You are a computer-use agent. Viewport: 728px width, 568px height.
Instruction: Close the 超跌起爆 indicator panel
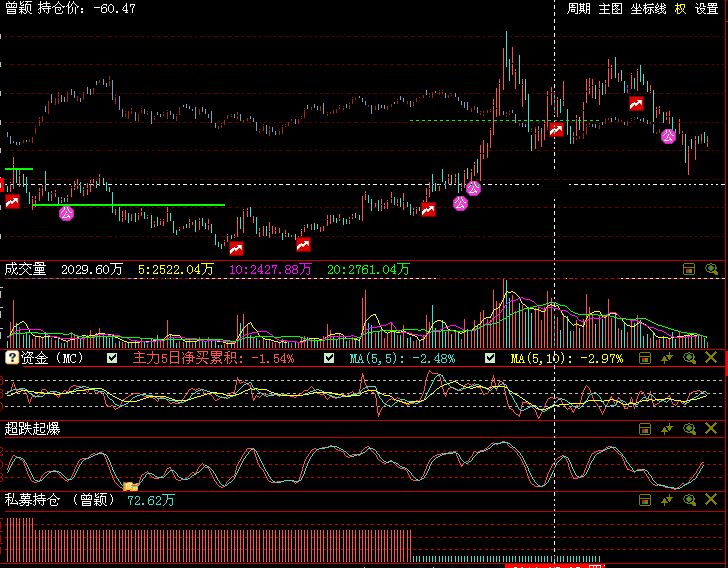pos(711,429)
